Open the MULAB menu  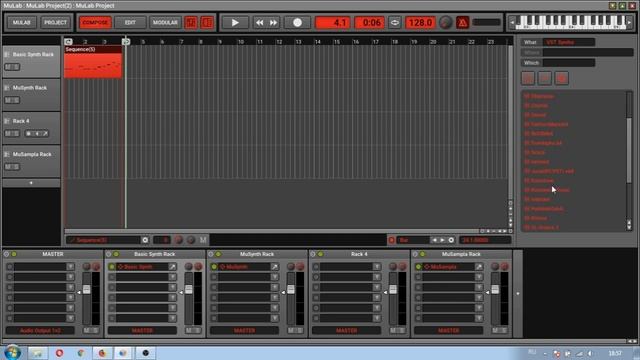[22, 22]
